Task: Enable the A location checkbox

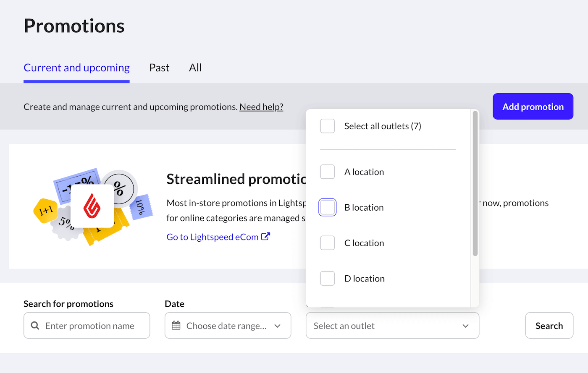Action: [327, 172]
